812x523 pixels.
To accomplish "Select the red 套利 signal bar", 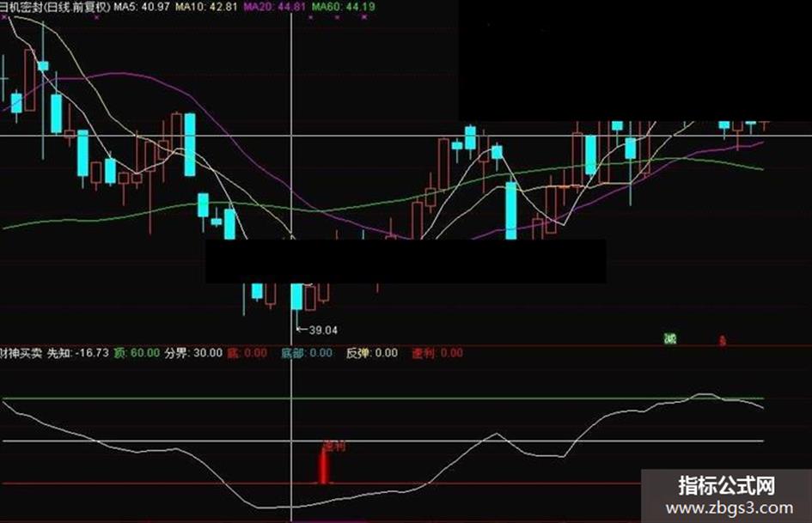I will click(324, 465).
